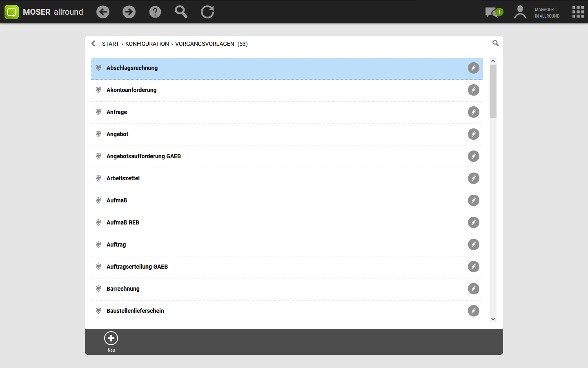Open the user profile icon
This screenshot has height=368, width=588.
point(520,12)
